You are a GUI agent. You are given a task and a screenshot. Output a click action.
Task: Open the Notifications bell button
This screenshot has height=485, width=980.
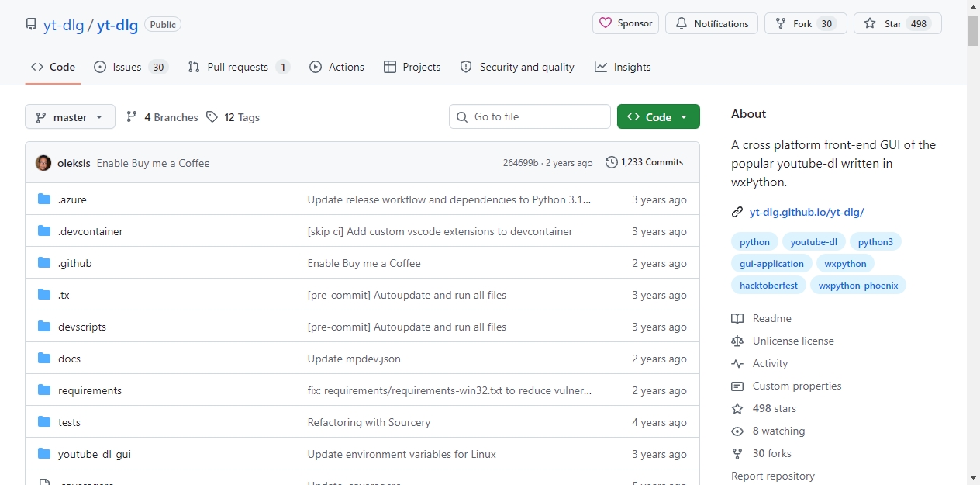[712, 23]
